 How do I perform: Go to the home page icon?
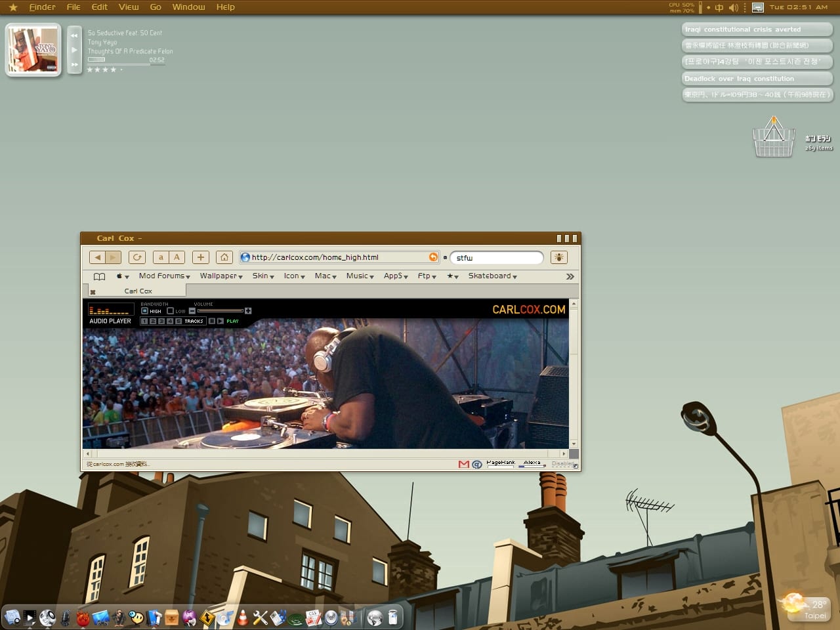coord(224,257)
